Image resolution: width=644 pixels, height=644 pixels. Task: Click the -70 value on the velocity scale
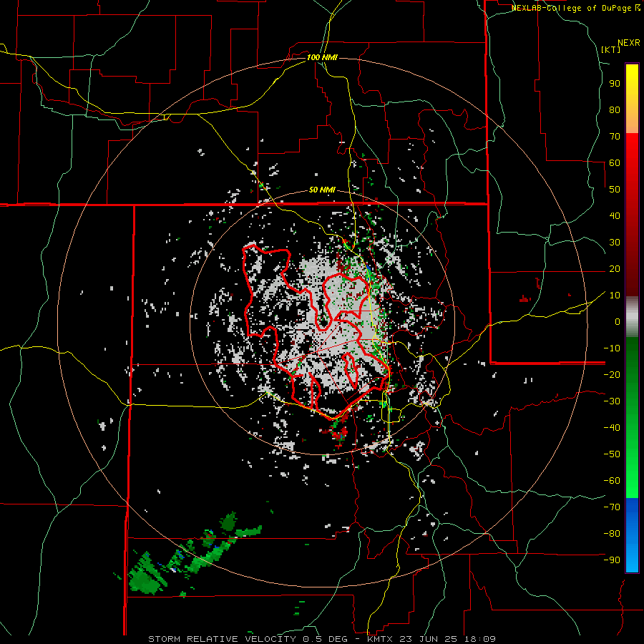coord(612,507)
